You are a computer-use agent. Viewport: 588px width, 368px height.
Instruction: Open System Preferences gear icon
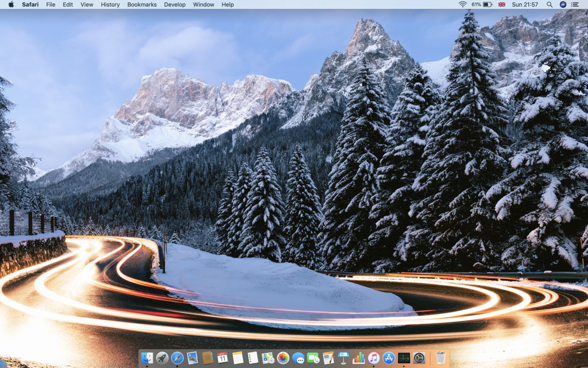419,358
